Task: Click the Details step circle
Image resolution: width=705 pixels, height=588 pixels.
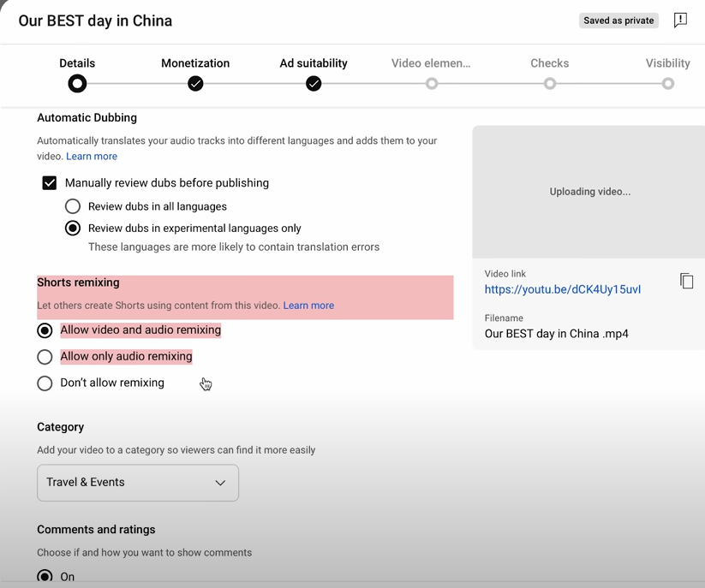Action: coord(77,84)
